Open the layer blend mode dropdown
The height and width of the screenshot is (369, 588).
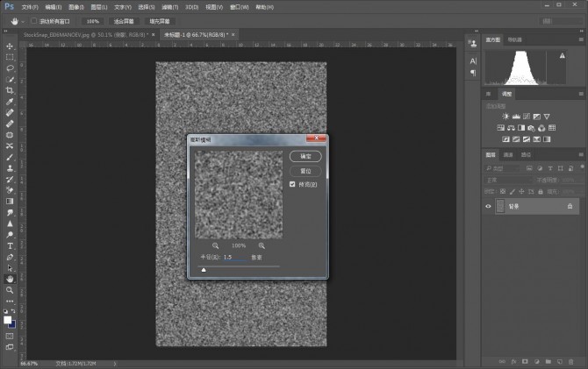click(509, 180)
